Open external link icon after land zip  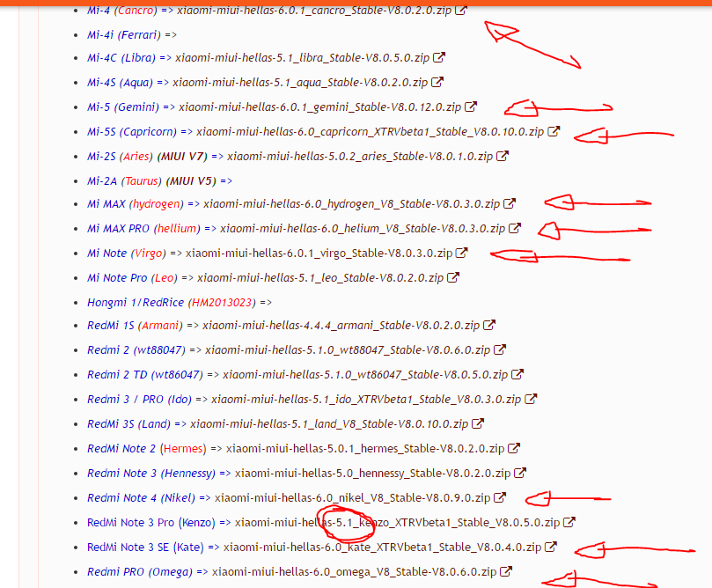pyautogui.click(x=478, y=423)
